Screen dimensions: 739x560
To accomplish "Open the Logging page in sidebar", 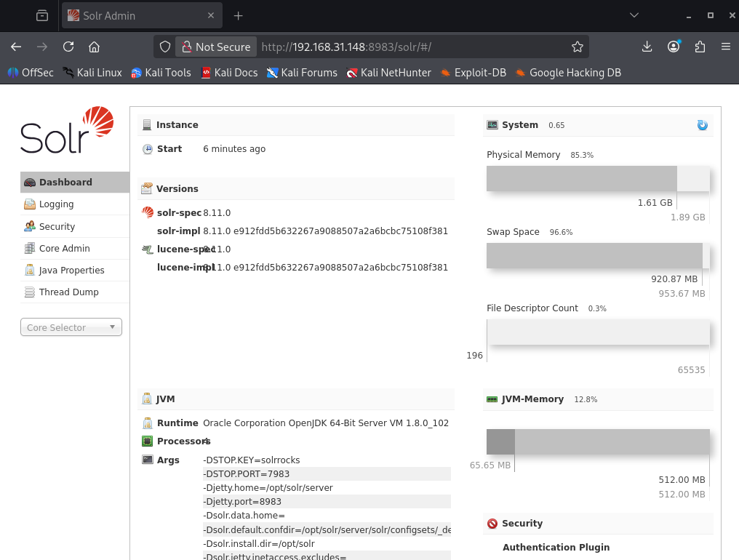I will coord(56,204).
